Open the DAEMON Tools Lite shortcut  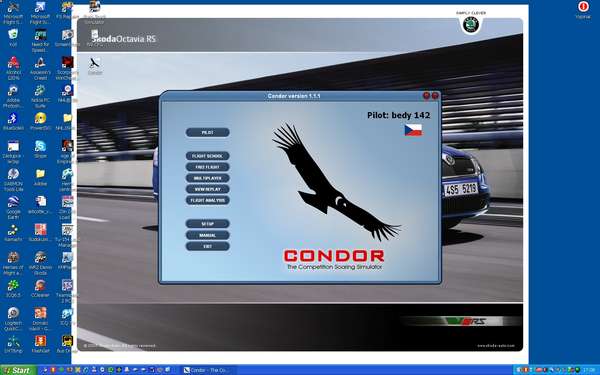[13, 179]
